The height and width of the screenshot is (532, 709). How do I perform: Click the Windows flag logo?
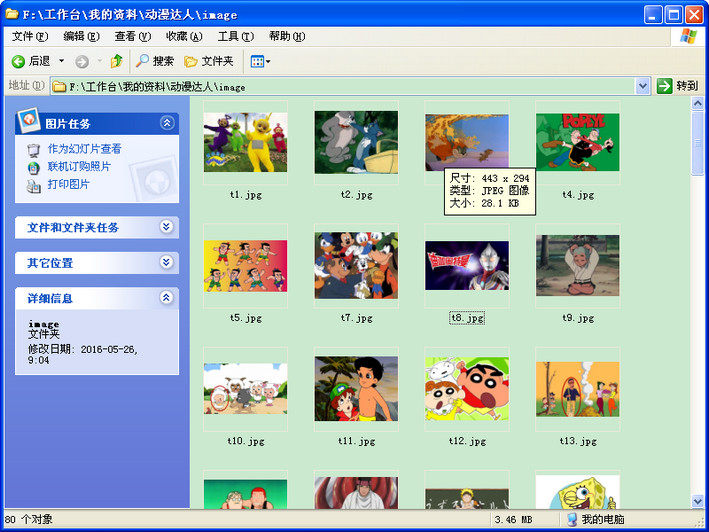(x=688, y=36)
